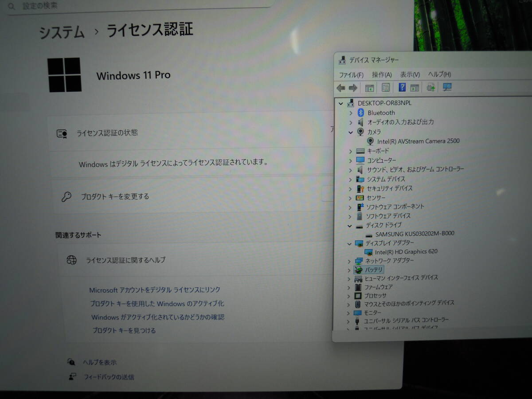This screenshot has height=399, width=532.
Task: Click the Device Manager title bar icon
Action: (x=342, y=60)
